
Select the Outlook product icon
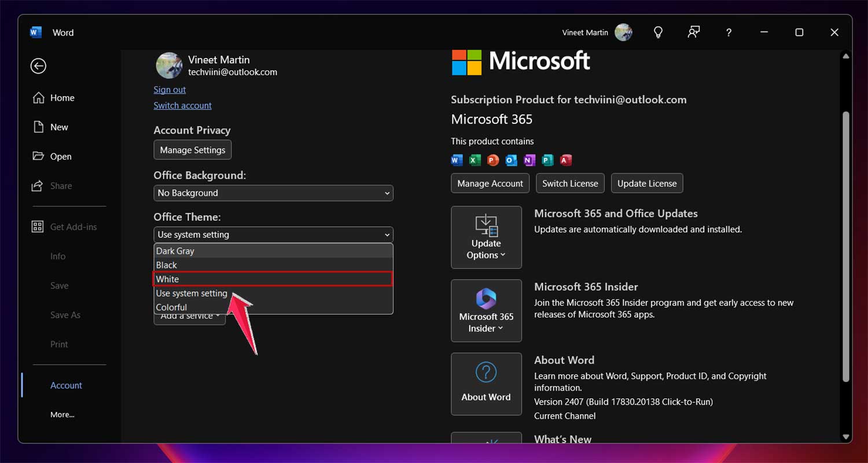tap(510, 160)
